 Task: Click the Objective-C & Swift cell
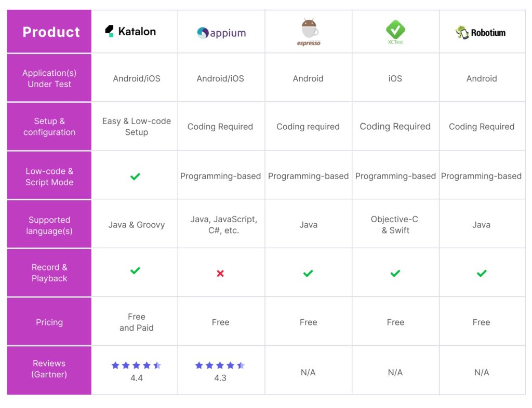click(395, 225)
